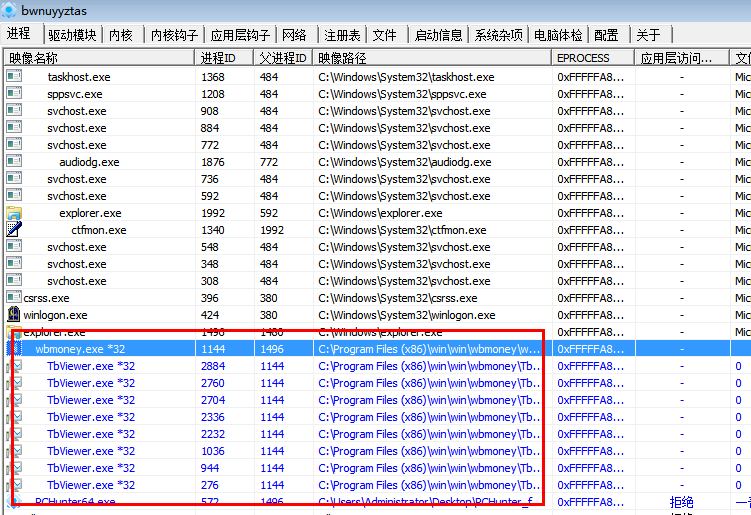Open the 启动信息 tab

point(438,35)
